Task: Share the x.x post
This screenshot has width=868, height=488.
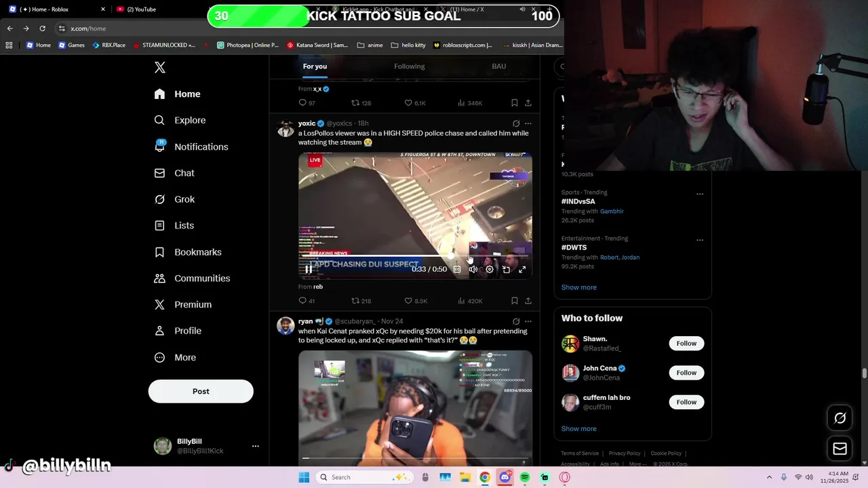Action: point(528,103)
